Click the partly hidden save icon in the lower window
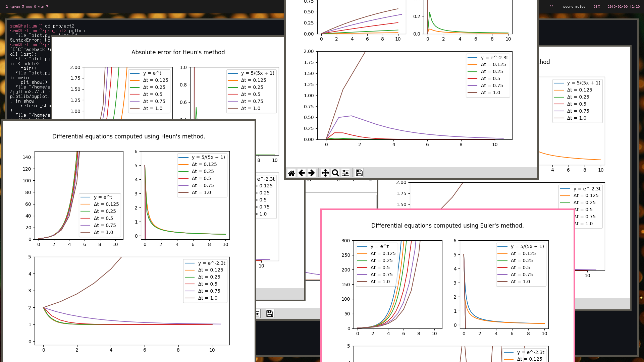 point(269,314)
